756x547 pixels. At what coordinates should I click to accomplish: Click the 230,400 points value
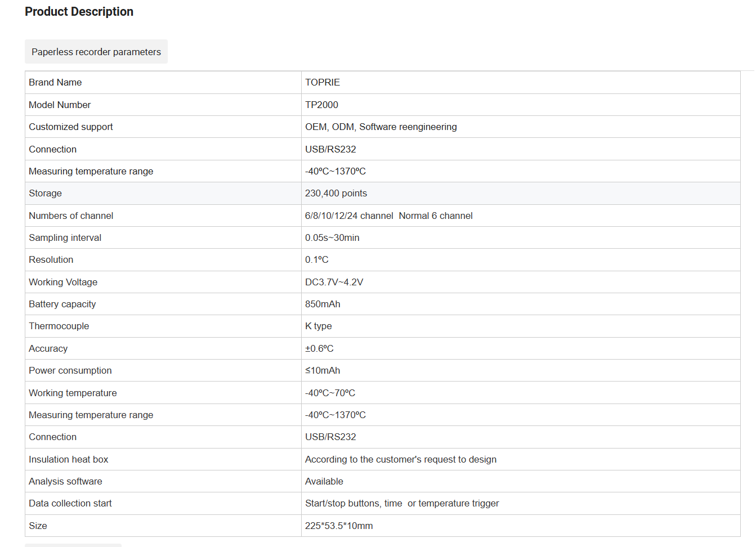pyautogui.click(x=336, y=193)
